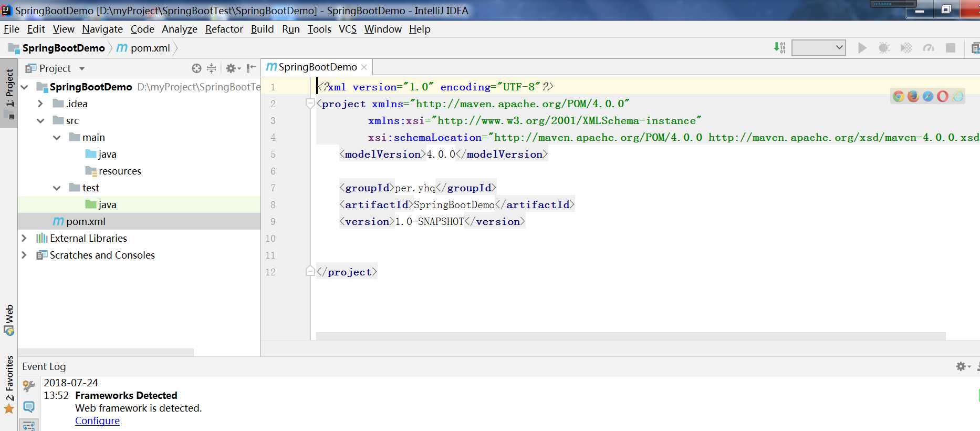Screen dimensions: 980x431
Task: Select java folder under test
Action: pyautogui.click(x=139, y=204)
